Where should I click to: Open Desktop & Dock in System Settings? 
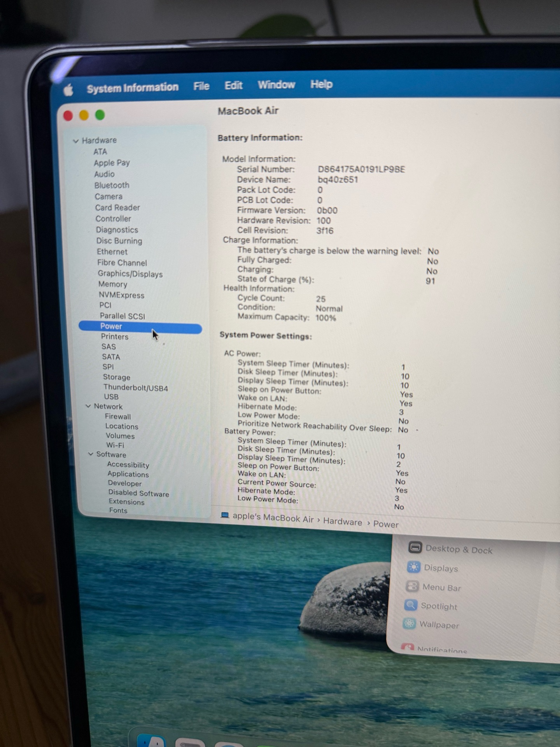coord(450,549)
